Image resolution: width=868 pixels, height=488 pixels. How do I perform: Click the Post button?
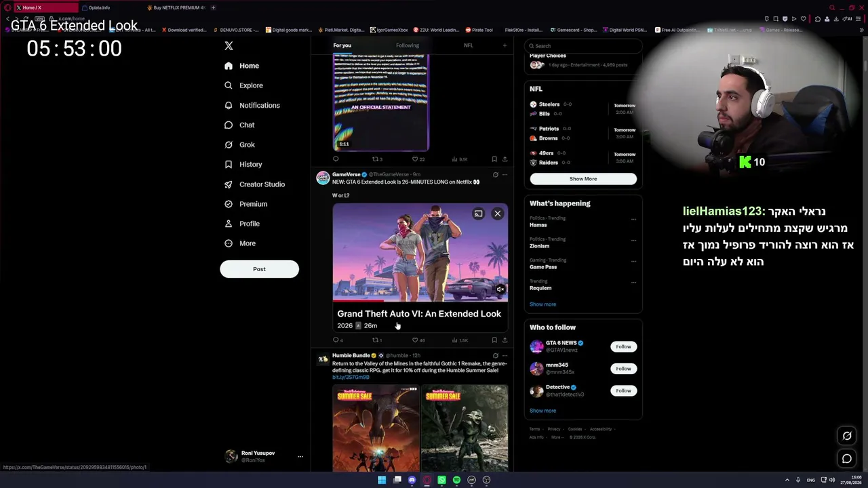coord(259,269)
